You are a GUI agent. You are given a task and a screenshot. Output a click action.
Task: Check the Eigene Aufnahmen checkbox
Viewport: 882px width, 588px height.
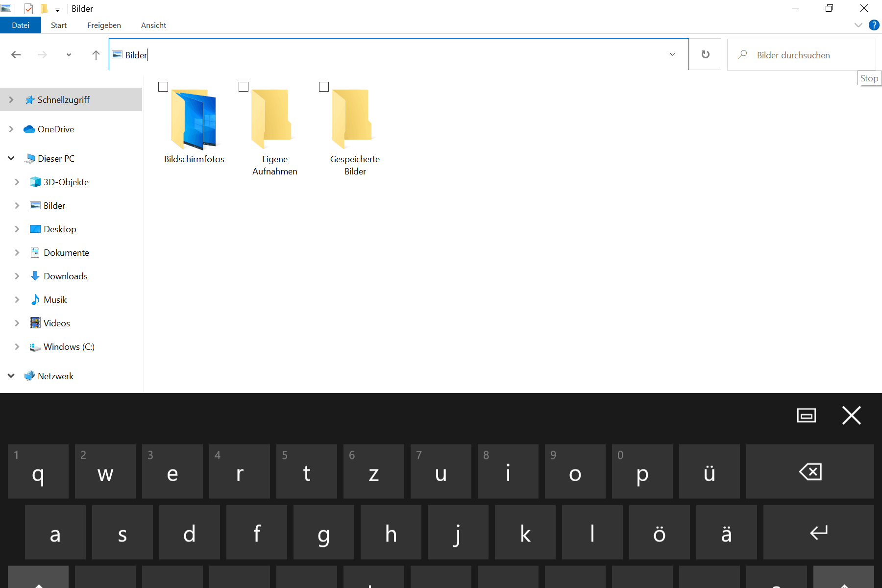(244, 87)
